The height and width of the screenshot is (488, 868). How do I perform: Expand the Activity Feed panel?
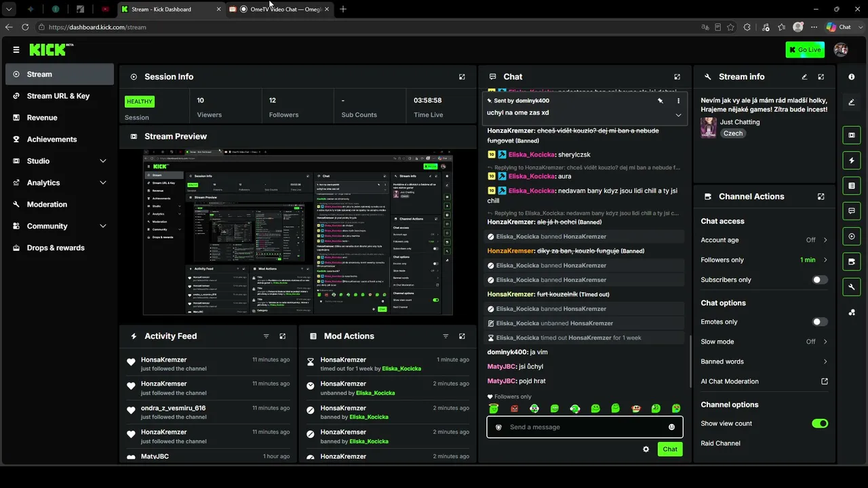[x=283, y=336]
